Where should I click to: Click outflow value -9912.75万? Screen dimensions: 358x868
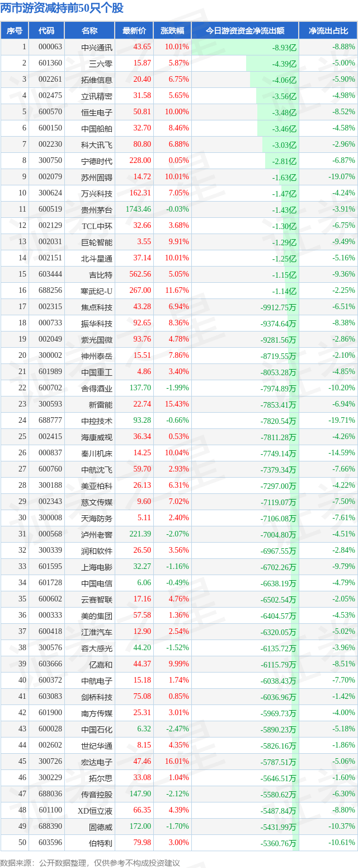(x=278, y=307)
